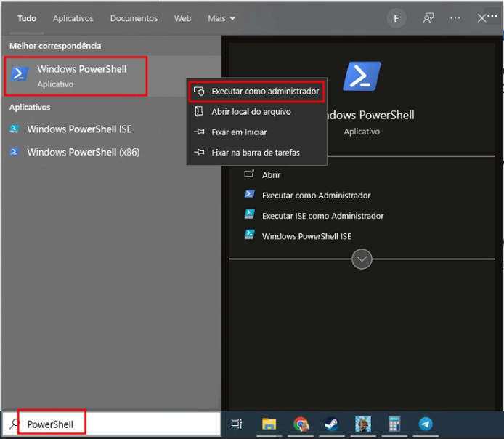This screenshot has width=504, height=439.
Task: Click the feedback icon in search header
Action: coord(428,18)
